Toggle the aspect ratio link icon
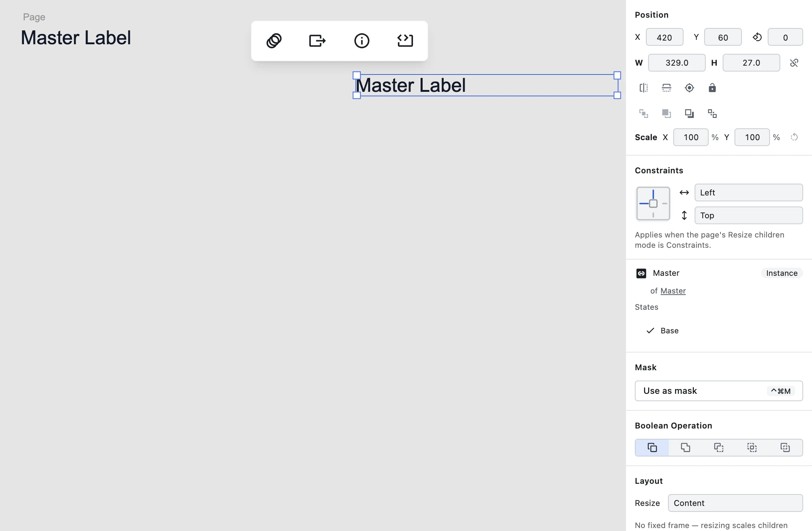This screenshot has height=531, width=812. point(794,63)
